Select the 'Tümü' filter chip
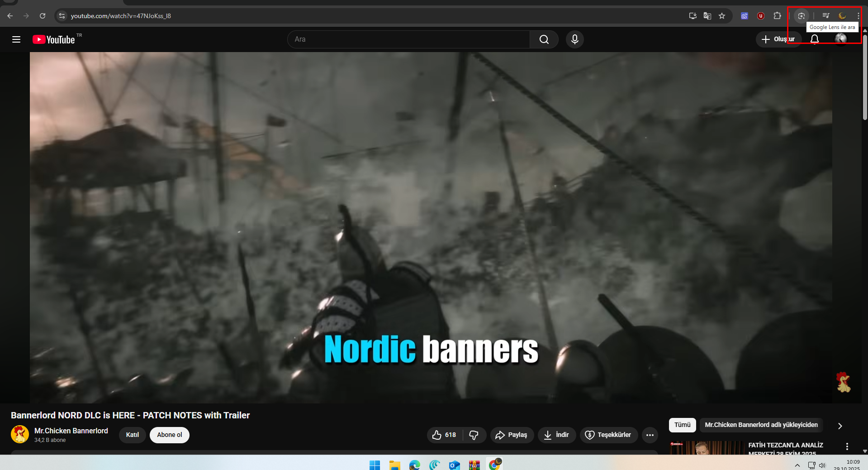 (682, 425)
